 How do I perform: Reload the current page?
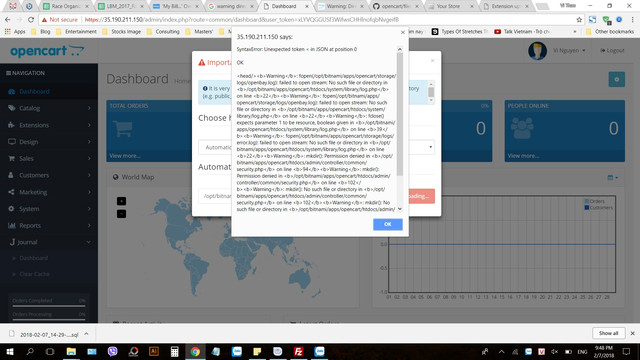point(31,19)
